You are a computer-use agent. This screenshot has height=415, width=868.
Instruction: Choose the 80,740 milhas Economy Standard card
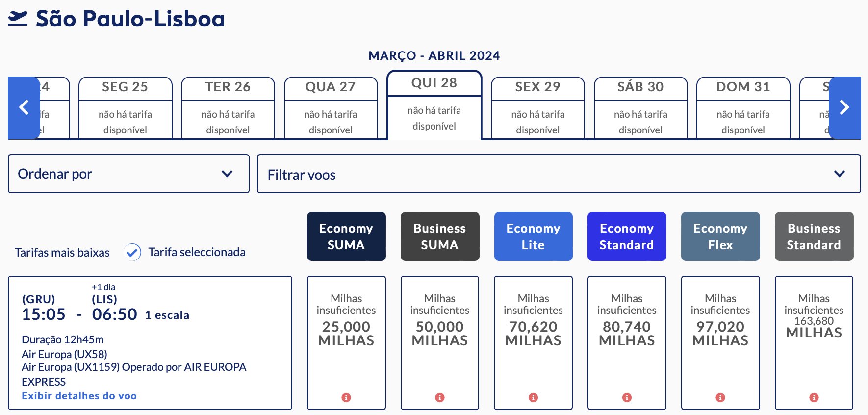click(627, 343)
